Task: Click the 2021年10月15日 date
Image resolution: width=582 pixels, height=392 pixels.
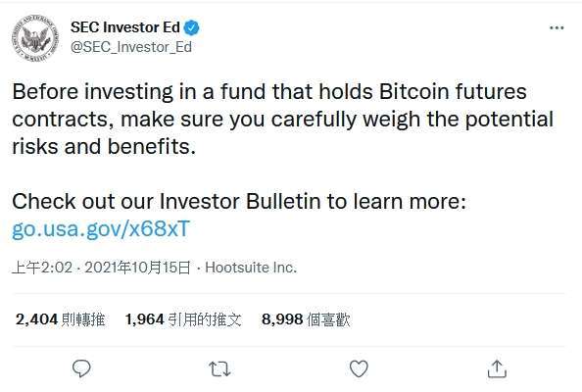Action: pos(137,268)
